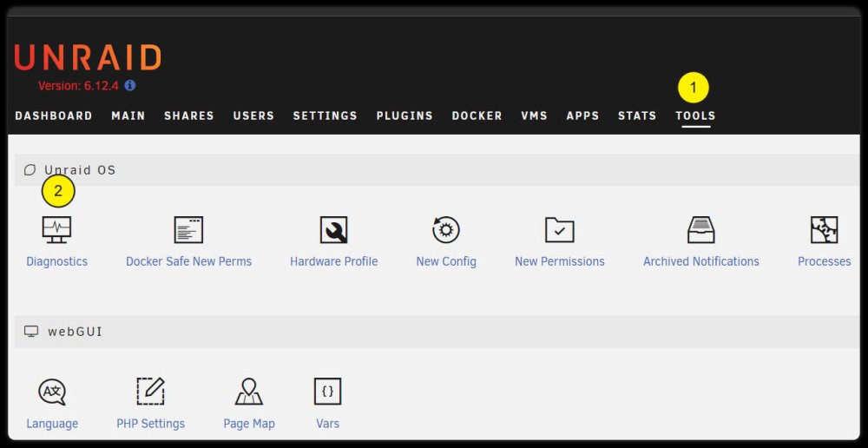Select the Tools tab

click(x=696, y=115)
